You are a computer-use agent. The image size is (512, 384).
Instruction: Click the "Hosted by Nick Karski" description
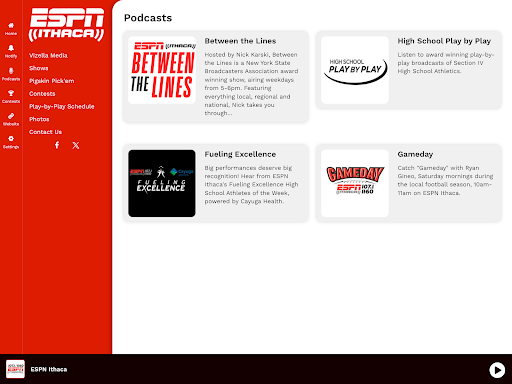(x=252, y=84)
